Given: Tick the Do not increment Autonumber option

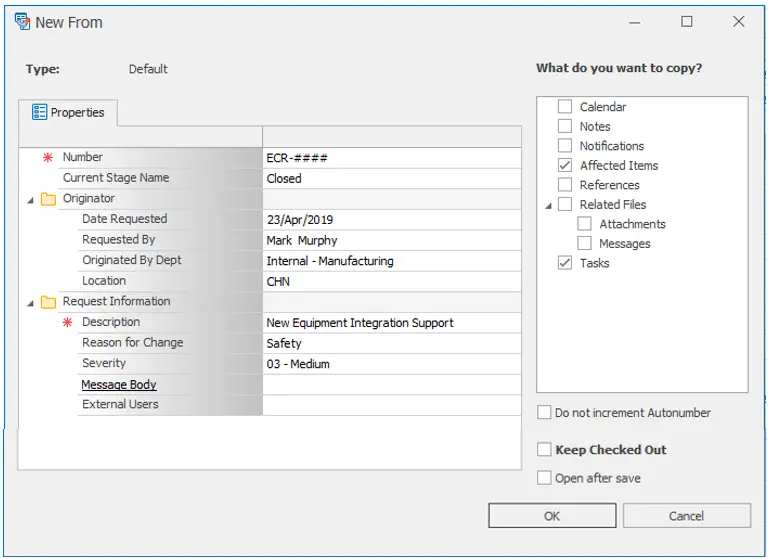Looking at the screenshot, I should click(x=544, y=413).
